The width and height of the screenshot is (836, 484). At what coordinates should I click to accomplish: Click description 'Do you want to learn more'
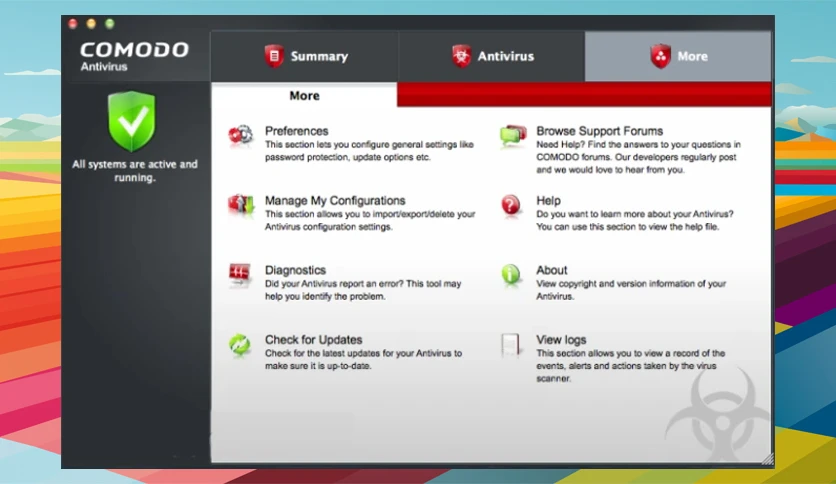634,220
